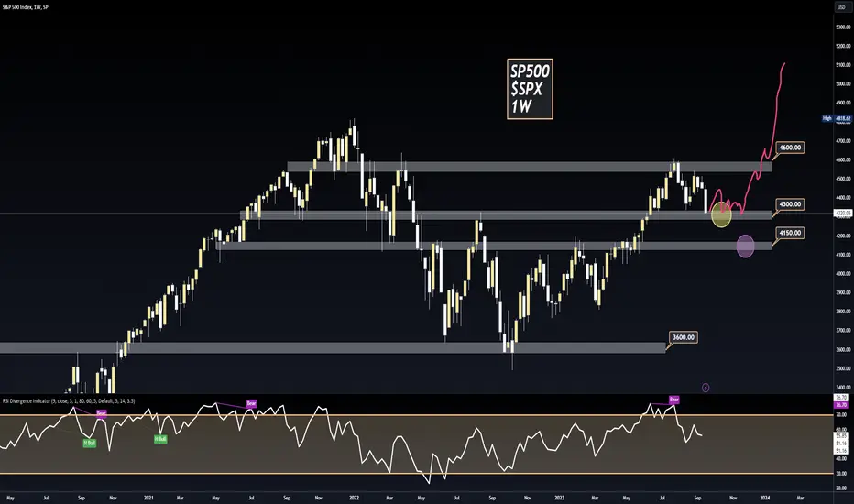854x504 pixels.
Task: Click 3500.00 on the price axis
Action: pos(843,368)
